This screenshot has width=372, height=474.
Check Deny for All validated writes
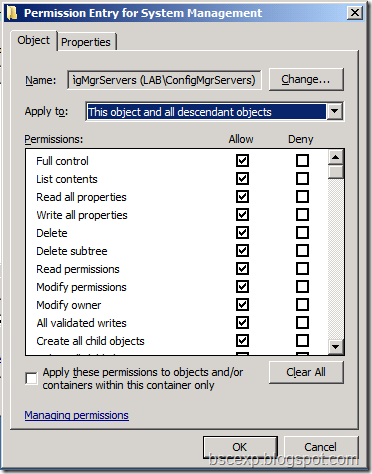(302, 323)
